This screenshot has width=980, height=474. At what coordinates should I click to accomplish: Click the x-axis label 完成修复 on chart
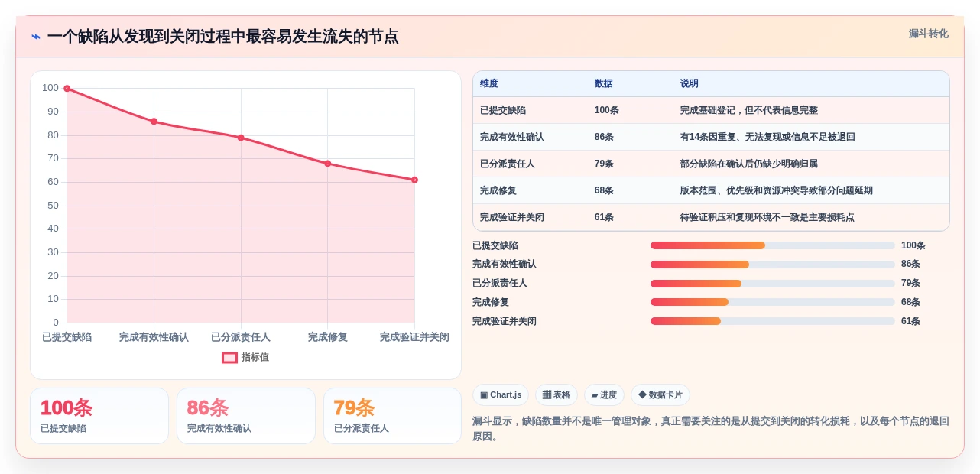(x=328, y=337)
